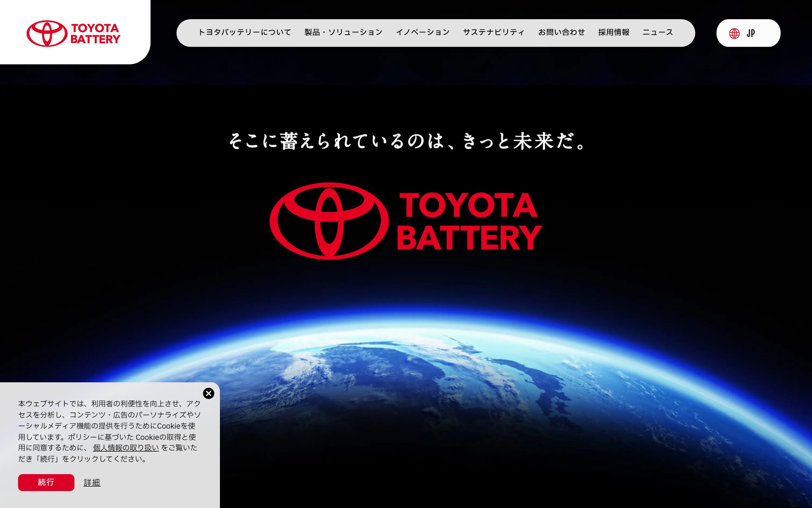Viewport: 812px width, 508px height.
Task: Click the red 続行 button
Action: [x=46, y=482]
